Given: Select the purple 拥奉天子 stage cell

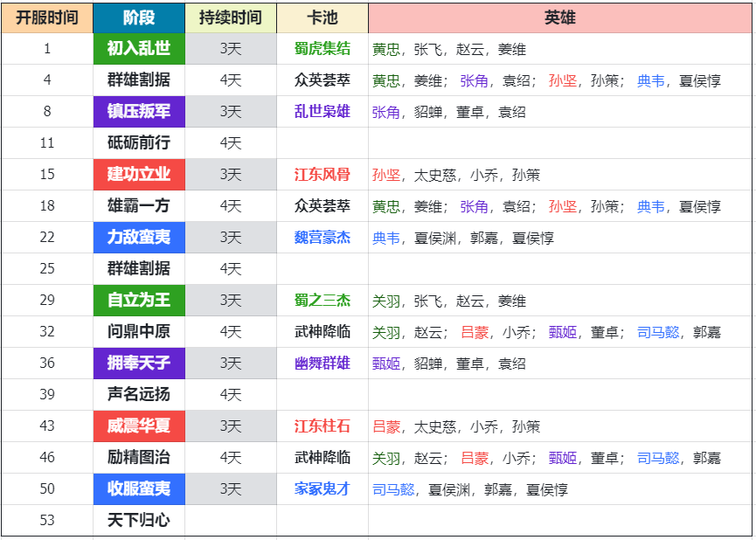Looking at the screenshot, I should coord(139,363).
